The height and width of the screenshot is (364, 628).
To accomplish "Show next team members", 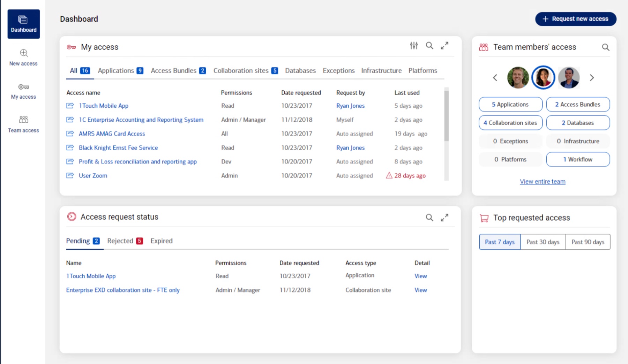I will click(592, 77).
